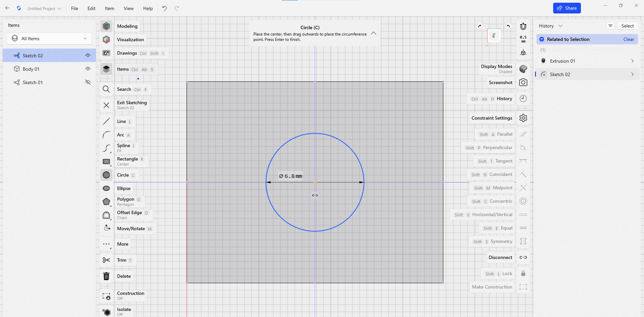644x317 pixels.
Task: Apply the Tangent constraint icon
Action: [x=523, y=161]
